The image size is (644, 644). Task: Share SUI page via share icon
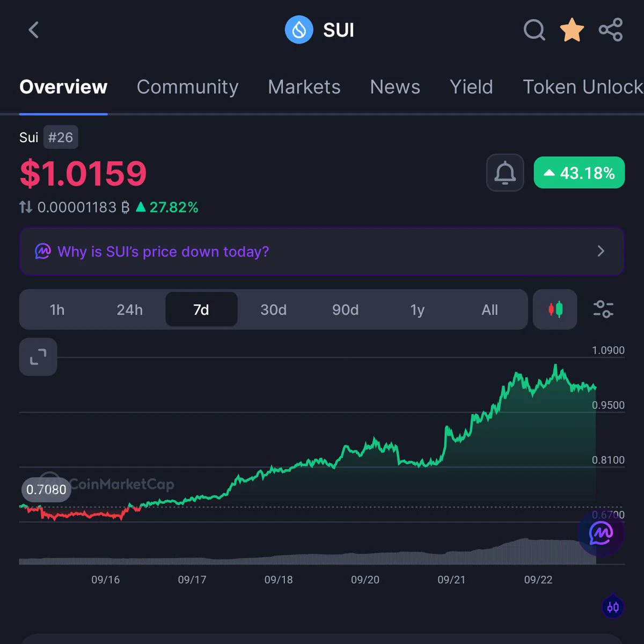click(x=611, y=30)
